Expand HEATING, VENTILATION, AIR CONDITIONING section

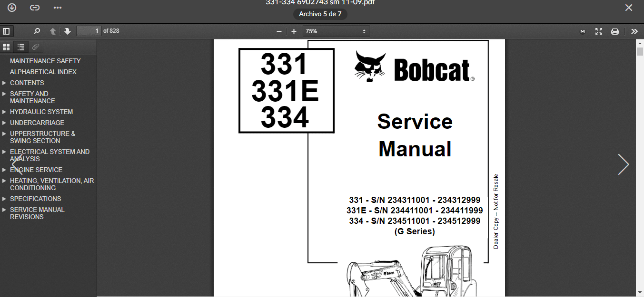pos(4,181)
